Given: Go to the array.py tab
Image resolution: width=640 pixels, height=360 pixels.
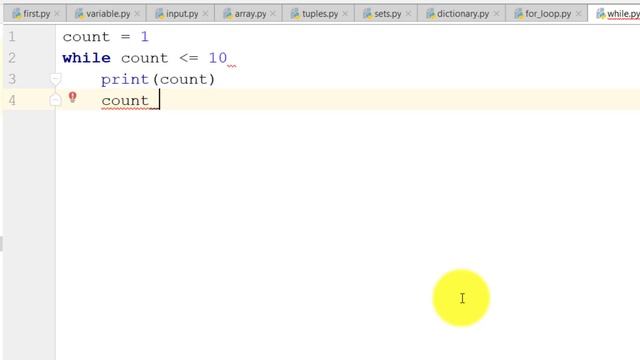Looking at the screenshot, I should pyautogui.click(x=248, y=14).
